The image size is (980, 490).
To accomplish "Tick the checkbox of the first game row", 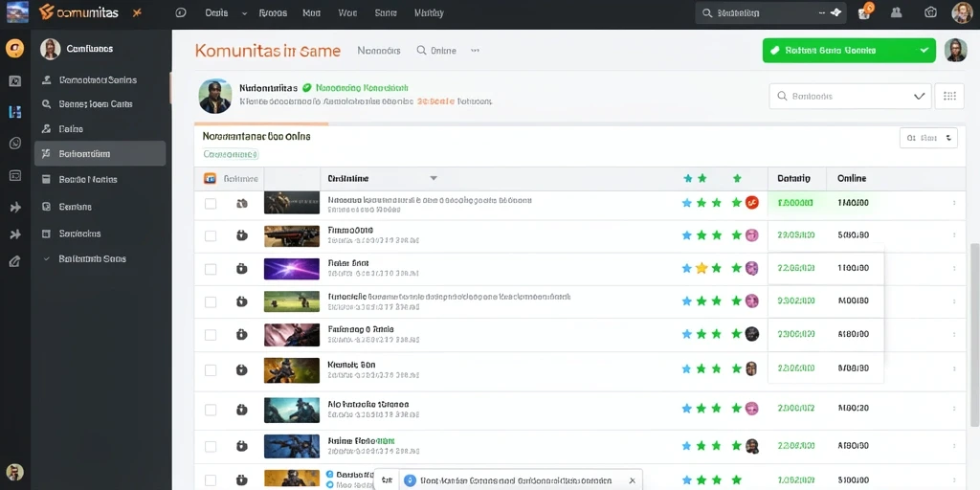I will pyautogui.click(x=211, y=203).
